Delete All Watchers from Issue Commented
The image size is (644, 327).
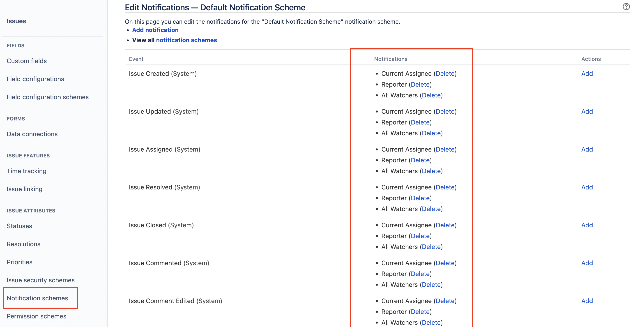[x=431, y=285]
